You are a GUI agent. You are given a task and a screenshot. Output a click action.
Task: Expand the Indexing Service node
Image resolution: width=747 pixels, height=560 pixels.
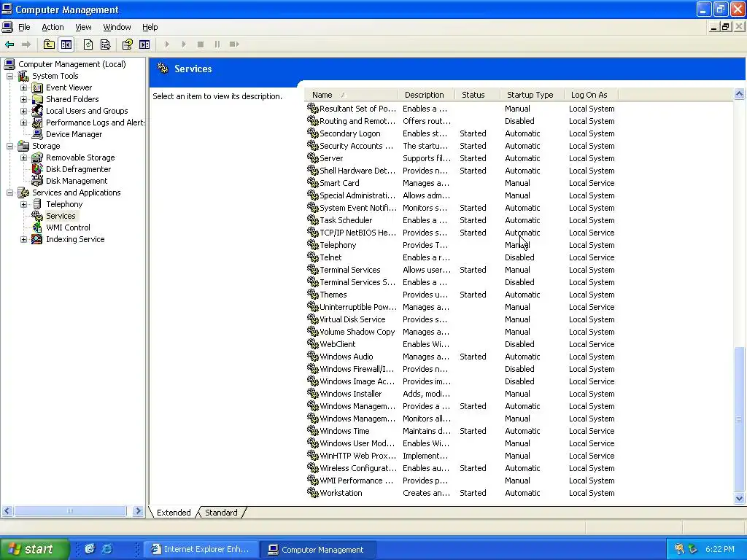click(23, 239)
